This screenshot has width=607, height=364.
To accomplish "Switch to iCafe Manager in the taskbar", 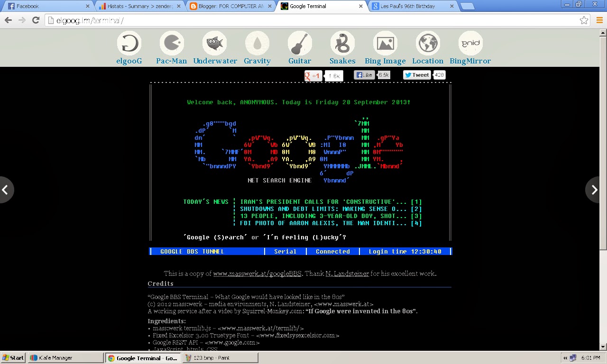I will pos(65,358).
